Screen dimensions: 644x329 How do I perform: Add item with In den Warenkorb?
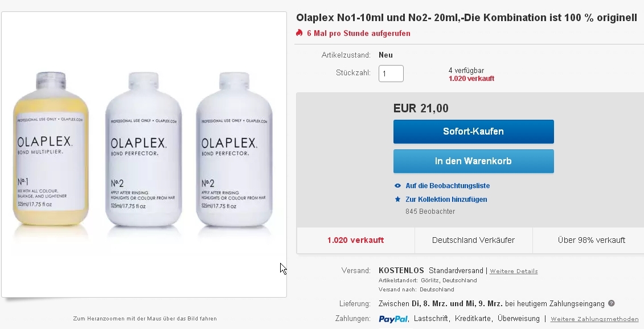coord(474,161)
